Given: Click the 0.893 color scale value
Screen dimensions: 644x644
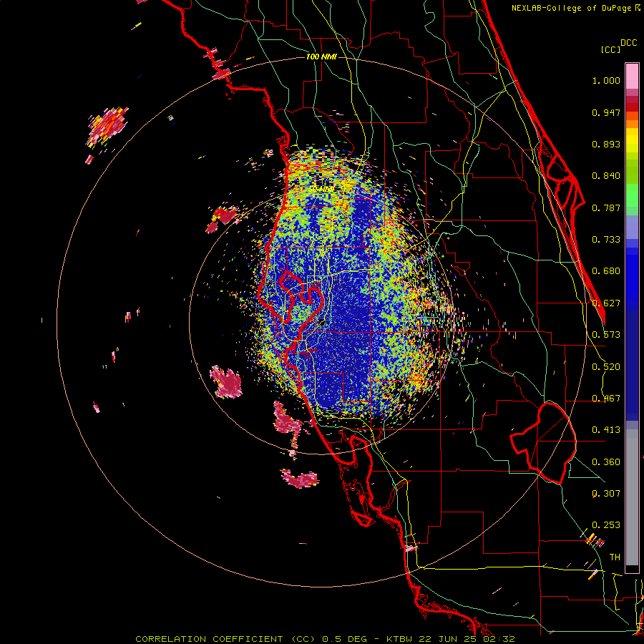Looking at the screenshot, I should (x=606, y=144).
